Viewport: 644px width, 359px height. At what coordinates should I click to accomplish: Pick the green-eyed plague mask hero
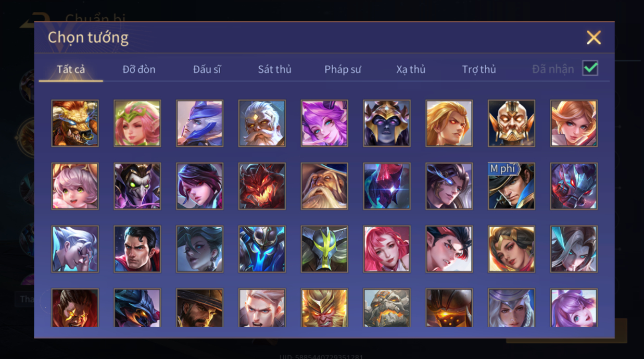click(137, 186)
